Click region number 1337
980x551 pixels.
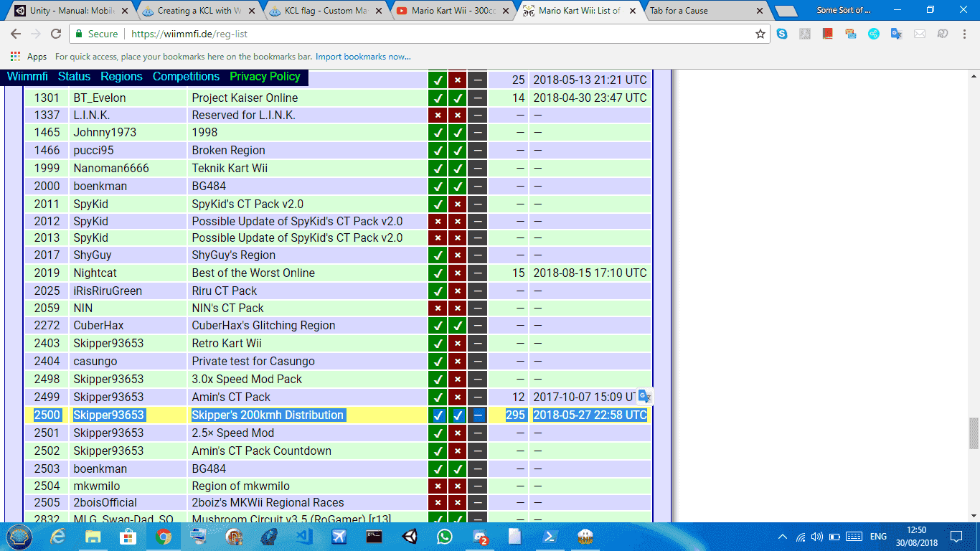tap(47, 115)
